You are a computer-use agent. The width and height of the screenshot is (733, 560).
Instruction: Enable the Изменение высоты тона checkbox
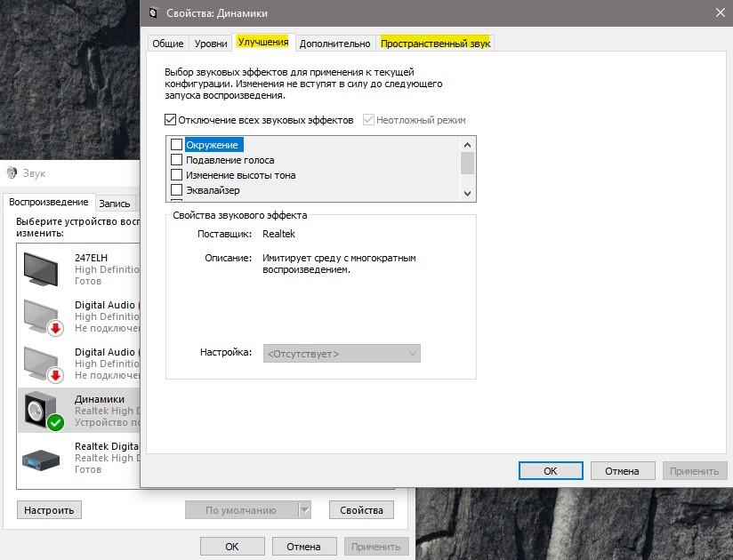176,175
